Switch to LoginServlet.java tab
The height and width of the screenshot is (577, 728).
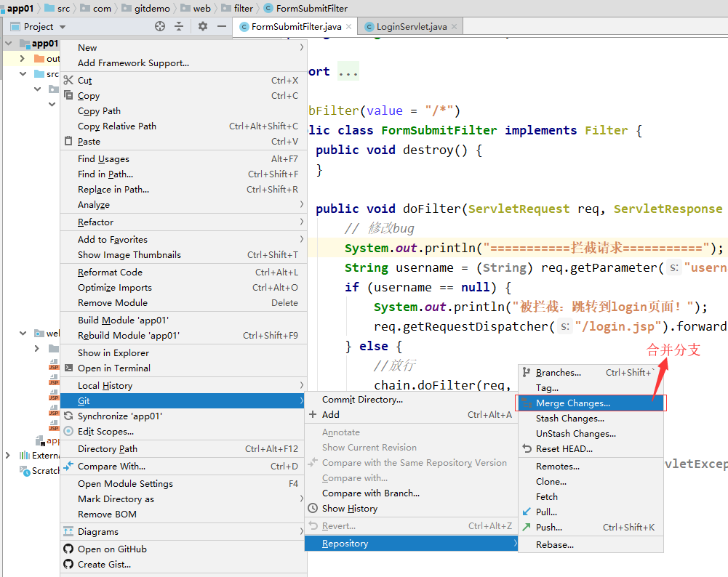pos(411,26)
